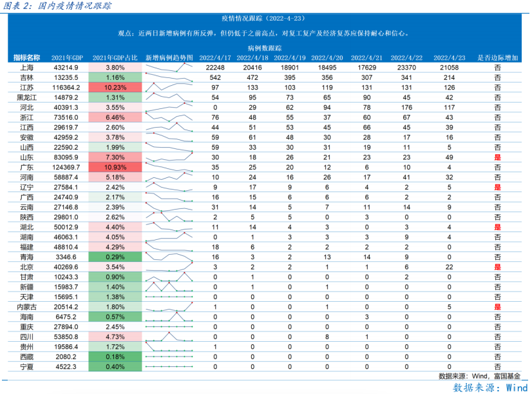Select the 7.30% cell for 山东
Viewport: 532px width, 394px height.
tap(115, 157)
